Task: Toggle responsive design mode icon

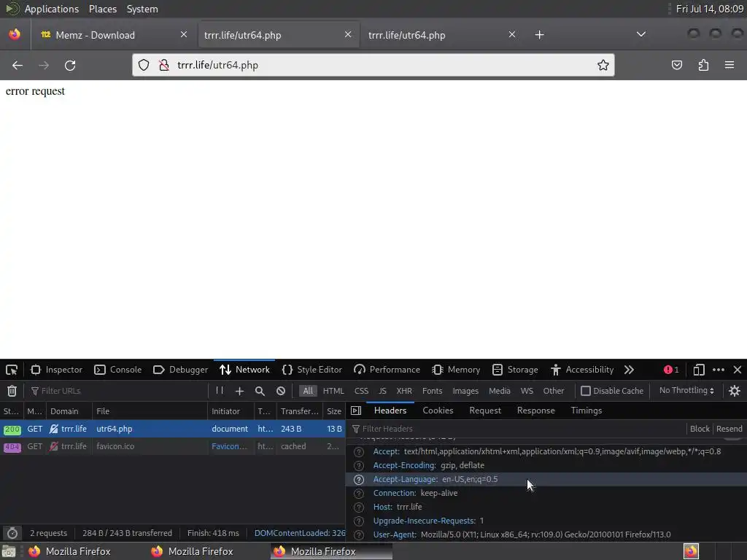Action: pyautogui.click(x=698, y=370)
